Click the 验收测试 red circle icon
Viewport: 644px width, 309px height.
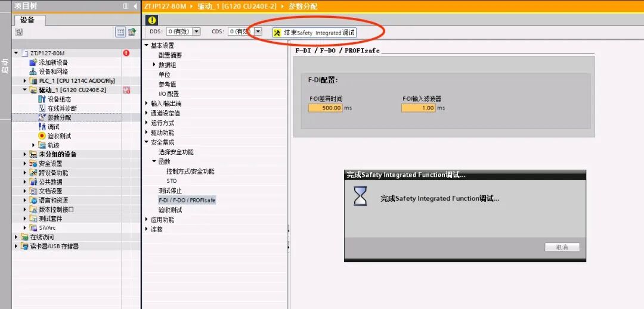point(42,136)
